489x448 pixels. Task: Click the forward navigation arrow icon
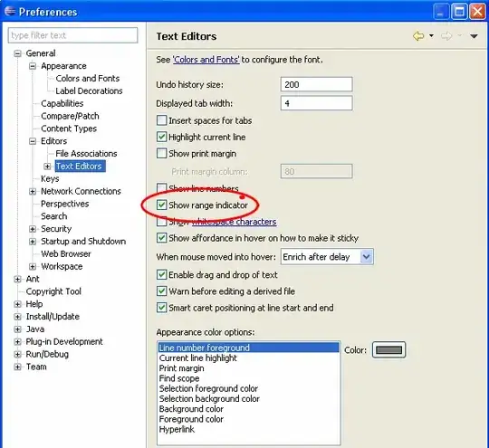(446, 36)
